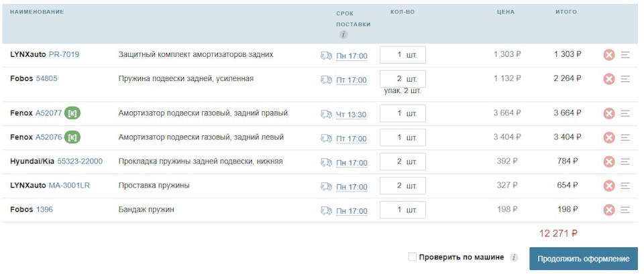Click info icon beside Проверить по машине
This screenshot has height=274, width=644.
point(514,258)
